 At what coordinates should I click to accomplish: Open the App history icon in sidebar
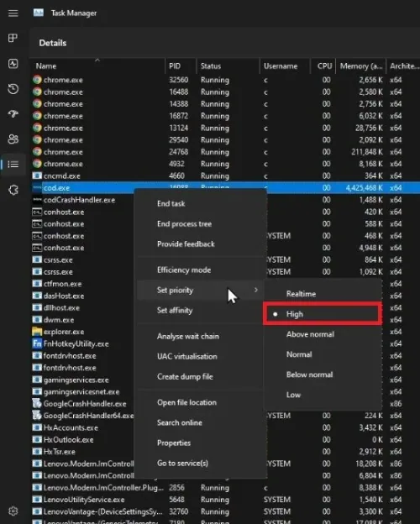[13, 89]
